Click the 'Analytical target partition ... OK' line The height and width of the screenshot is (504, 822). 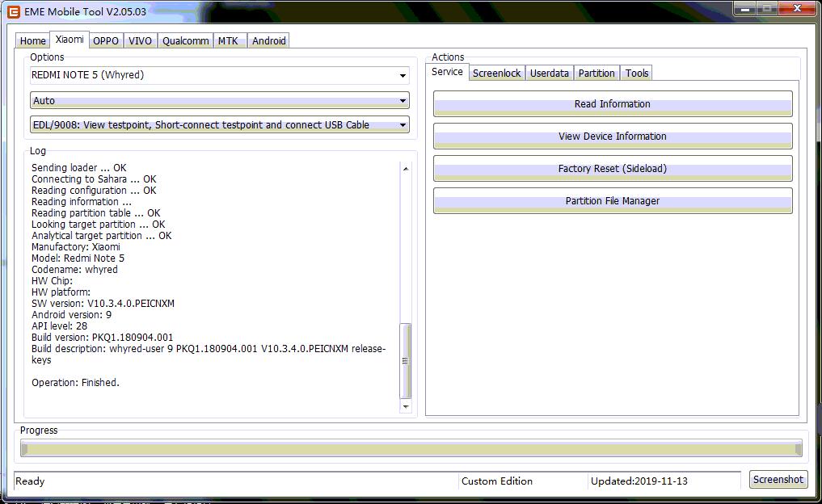(101, 236)
